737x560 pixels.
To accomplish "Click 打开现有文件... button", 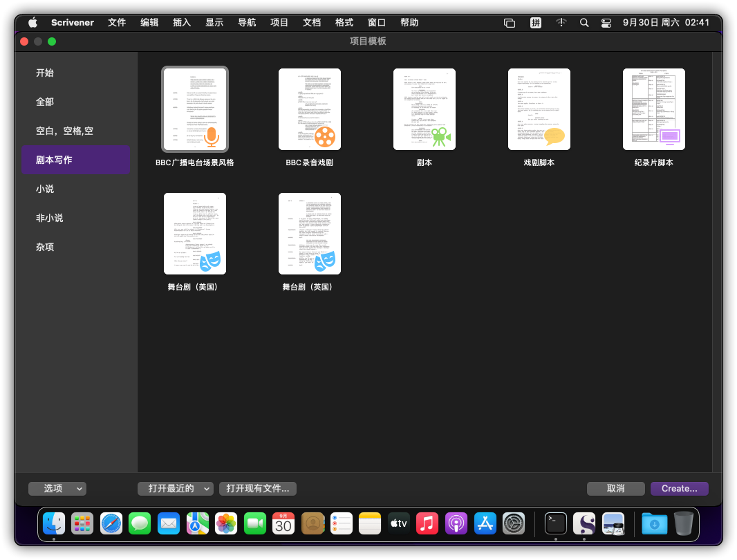I will 258,489.
